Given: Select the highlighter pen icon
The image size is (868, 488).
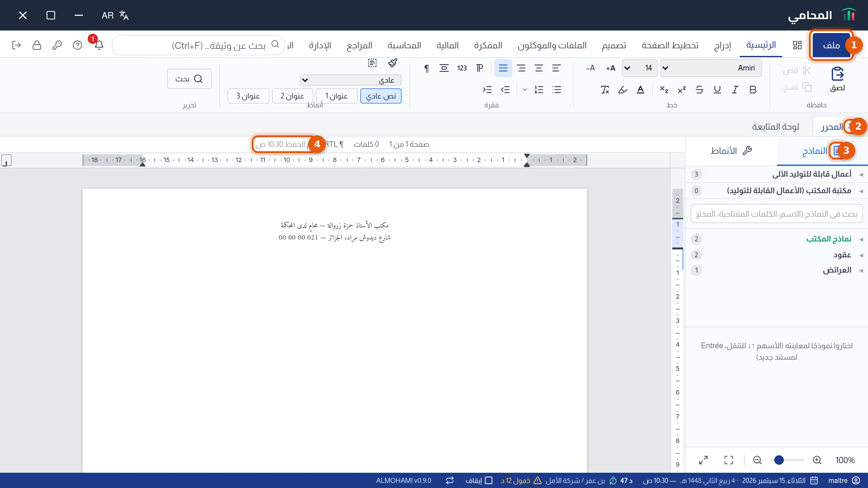Looking at the screenshot, I should click(x=623, y=90).
